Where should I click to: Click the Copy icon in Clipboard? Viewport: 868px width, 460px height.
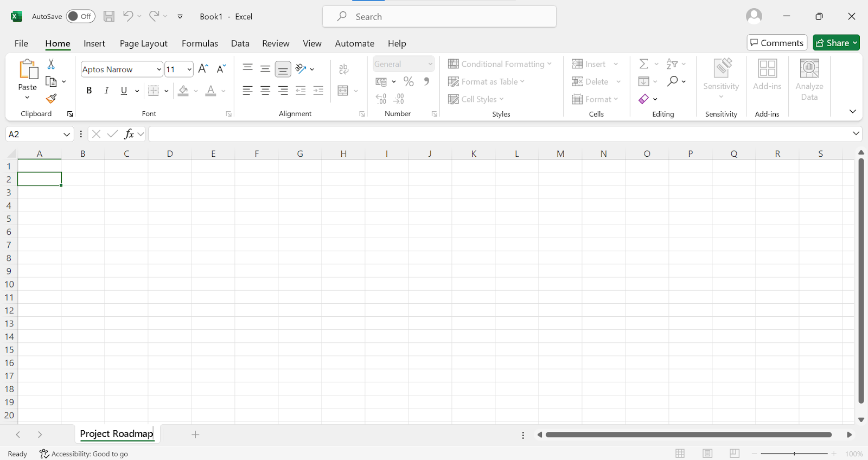click(x=51, y=81)
